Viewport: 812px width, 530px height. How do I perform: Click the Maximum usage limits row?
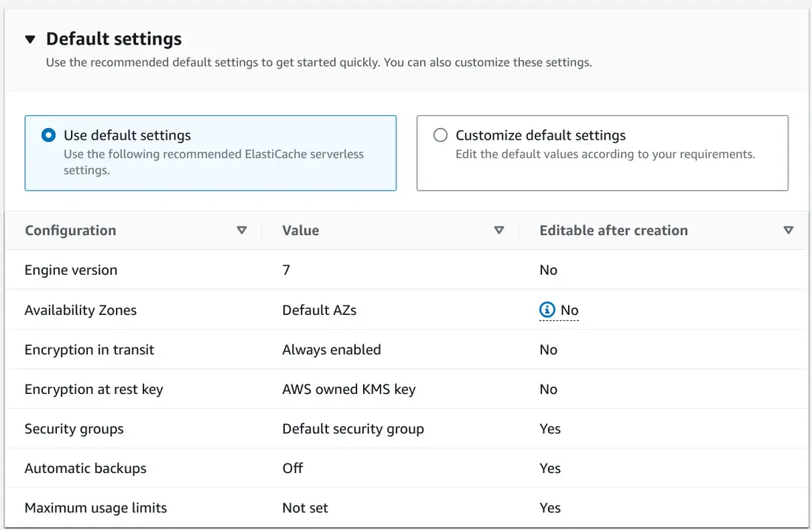point(95,508)
